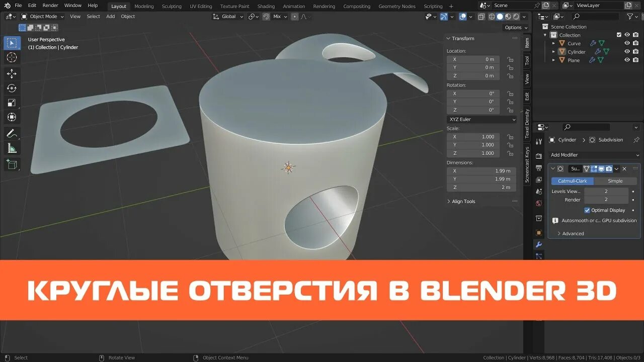Screen dimensions: 644x362
Task: Toggle modifier display in edit mode
Action: [594, 169]
